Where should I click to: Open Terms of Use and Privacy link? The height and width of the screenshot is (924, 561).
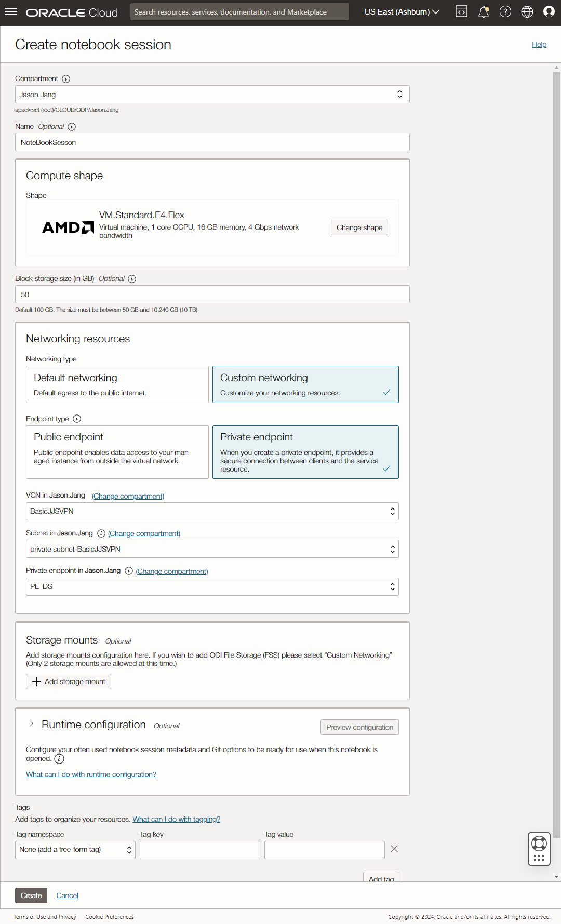click(45, 917)
